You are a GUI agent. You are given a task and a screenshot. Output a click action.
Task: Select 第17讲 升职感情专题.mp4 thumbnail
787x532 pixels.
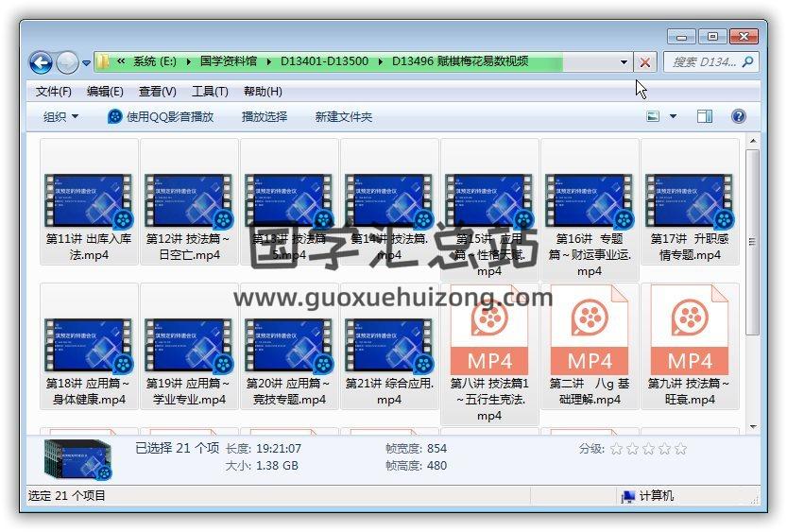pyautogui.click(x=690, y=200)
